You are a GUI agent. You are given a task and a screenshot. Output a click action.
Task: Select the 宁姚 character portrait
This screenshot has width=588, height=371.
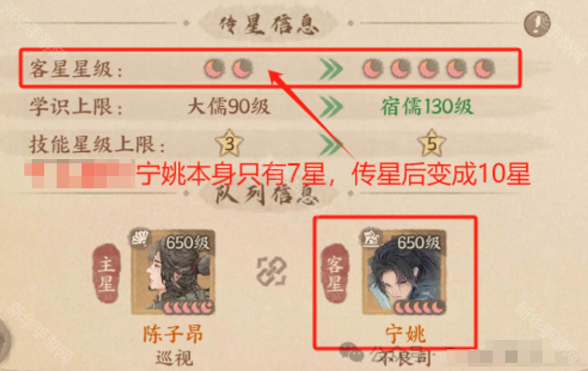click(404, 271)
